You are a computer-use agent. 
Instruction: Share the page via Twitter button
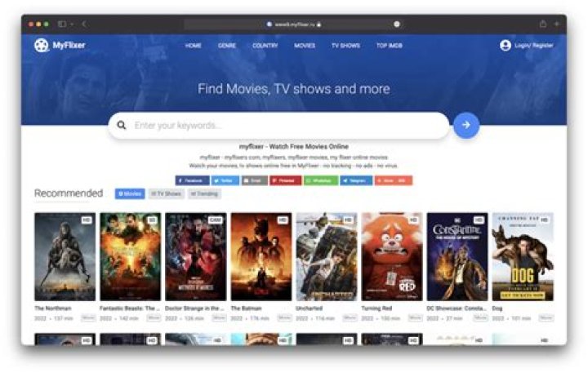pyautogui.click(x=225, y=180)
